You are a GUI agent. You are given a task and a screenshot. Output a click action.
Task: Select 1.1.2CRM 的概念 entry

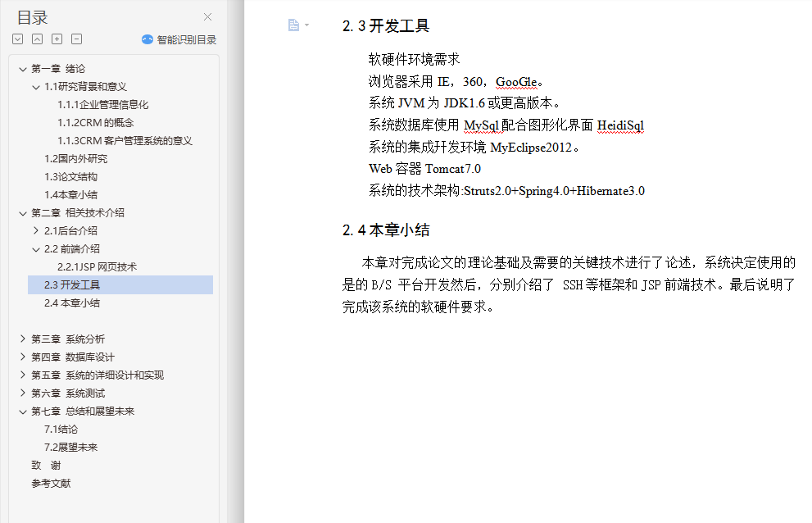[x=95, y=123]
